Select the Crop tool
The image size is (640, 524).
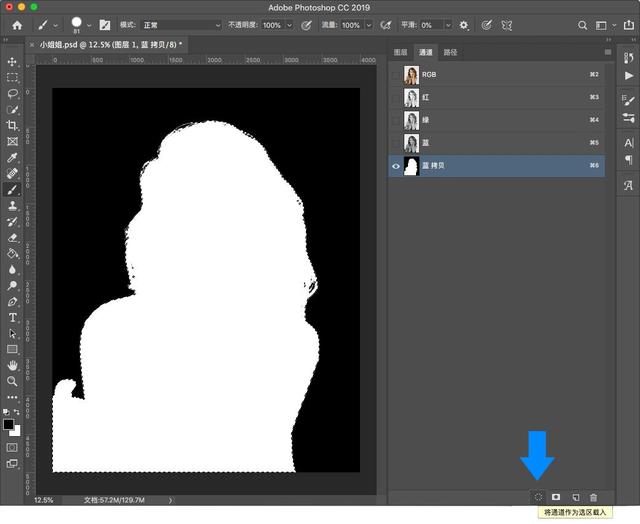coord(12,125)
